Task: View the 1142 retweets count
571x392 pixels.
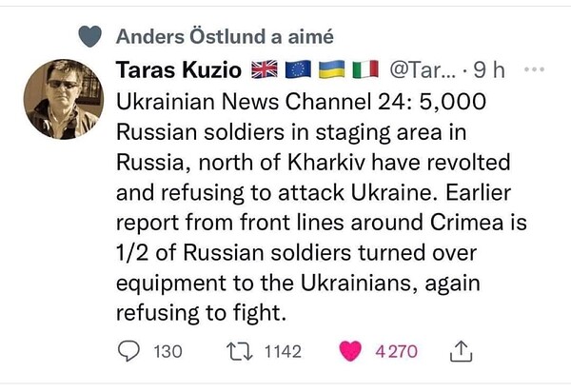Action: click(282, 352)
